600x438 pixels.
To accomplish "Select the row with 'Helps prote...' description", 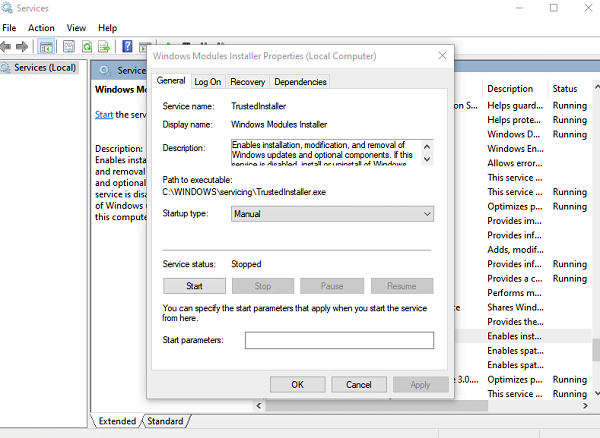I will click(x=523, y=120).
